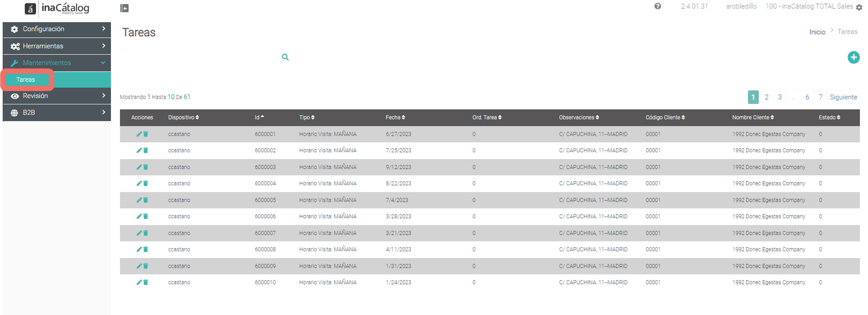This screenshot has height=315, width=868.
Task: Click the Siguiente pagination button
Action: pos(843,97)
